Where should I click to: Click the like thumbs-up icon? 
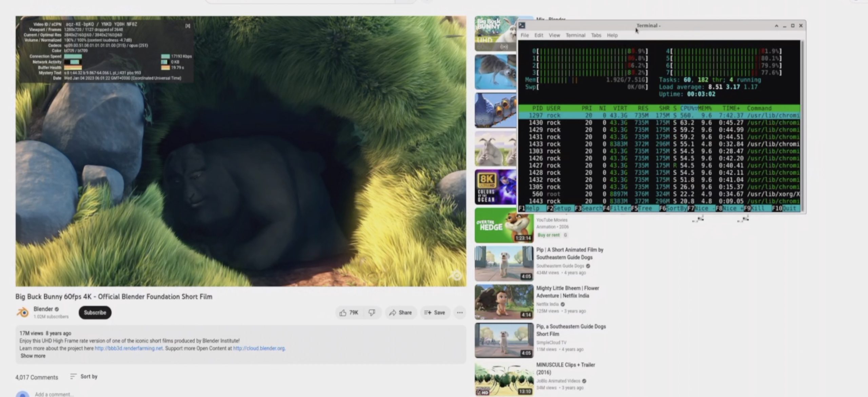[x=343, y=313]
